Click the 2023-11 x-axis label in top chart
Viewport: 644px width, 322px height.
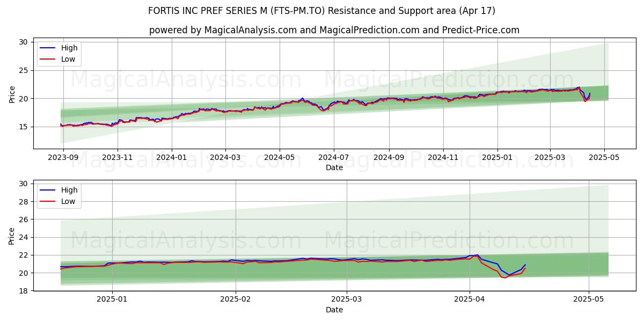click(x=118, y=158)
